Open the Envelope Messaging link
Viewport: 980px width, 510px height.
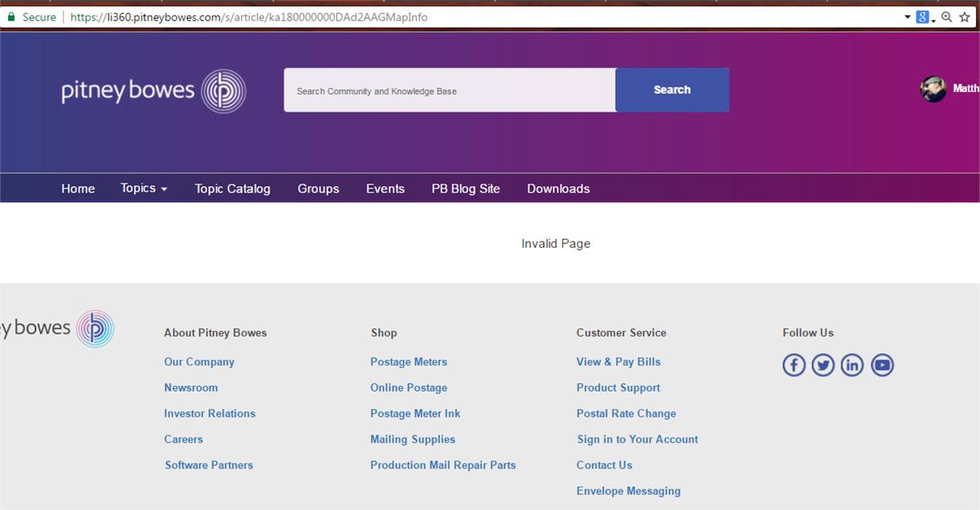[629, 491]
